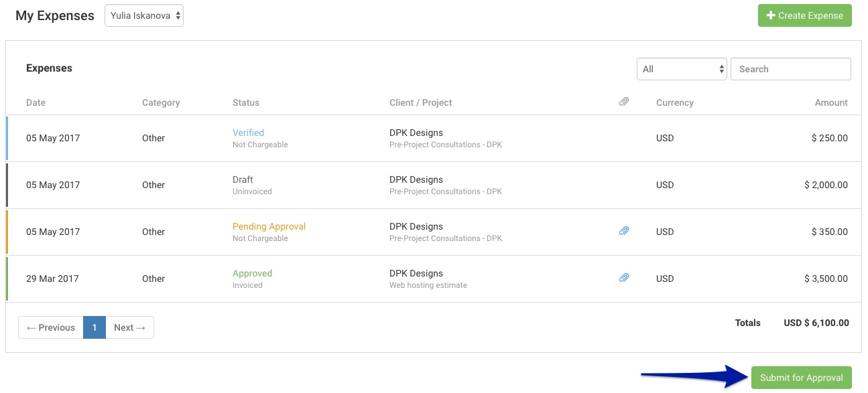Image resolution: width=868 pixels, height=393 pixels.
Task: View the paperclip attachment on the Approved expense
Action: (624, 277)
